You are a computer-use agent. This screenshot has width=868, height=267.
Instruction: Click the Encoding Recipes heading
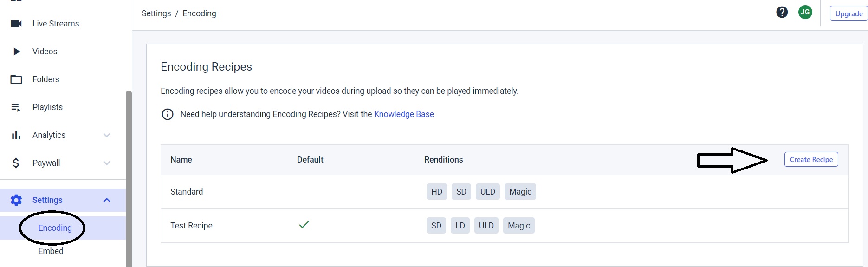pyautogui.click(x=206, y=67)
